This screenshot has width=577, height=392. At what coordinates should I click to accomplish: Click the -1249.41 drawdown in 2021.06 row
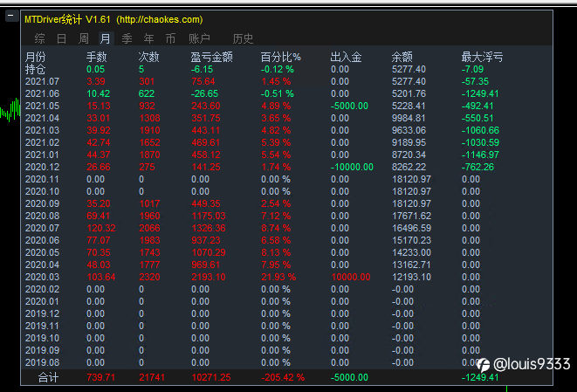pyautogui.click(x=480, y=93)
